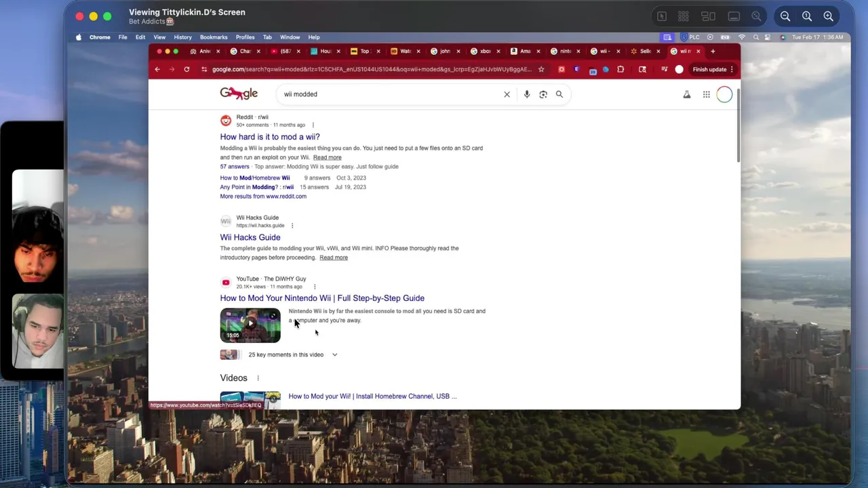Zoom out the shared screen view
The height and width of the screenshot is (488, 868).
pyautogui.click(x=785, y=16)
